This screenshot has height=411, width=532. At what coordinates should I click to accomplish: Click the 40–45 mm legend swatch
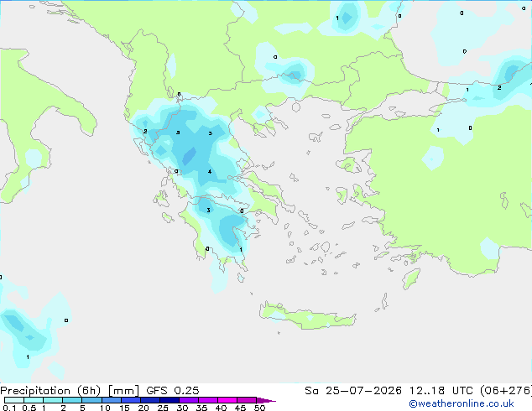tap(227, 400)
